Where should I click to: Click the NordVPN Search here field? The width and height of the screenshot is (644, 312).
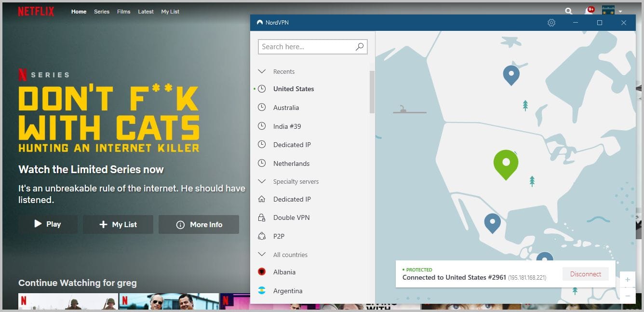(313, 47)
